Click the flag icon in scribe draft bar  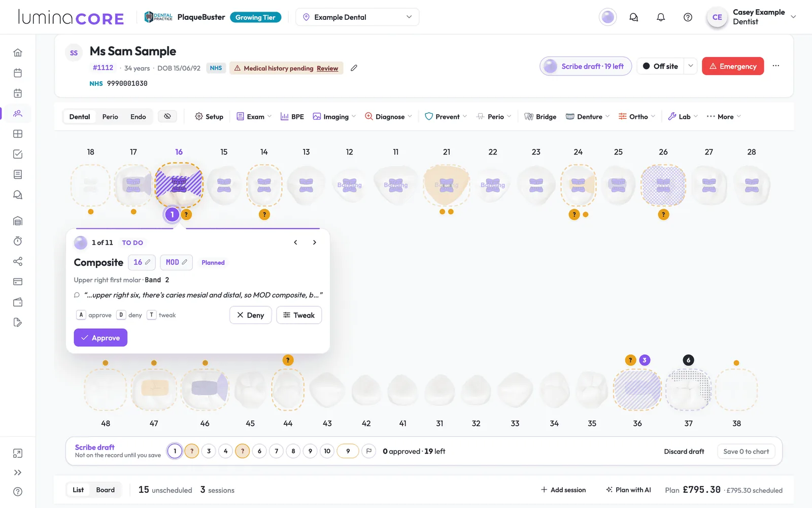369,451
